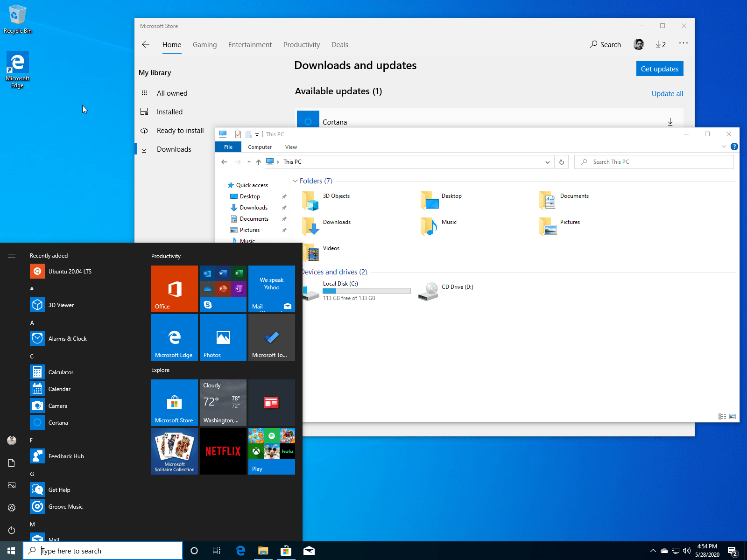This screenshot has width=747, height=560.
Task: Open the View ribbon tab
Action: [x=291, y=147]
